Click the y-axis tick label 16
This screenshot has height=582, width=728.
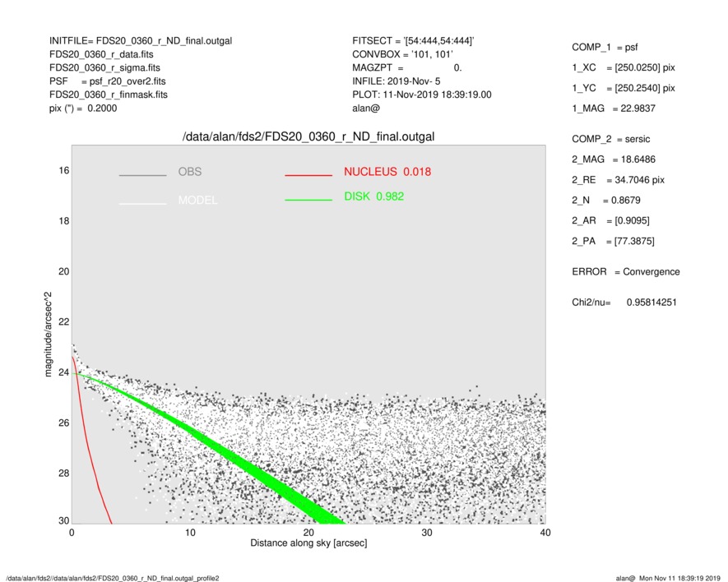click(x=63, y=171)
